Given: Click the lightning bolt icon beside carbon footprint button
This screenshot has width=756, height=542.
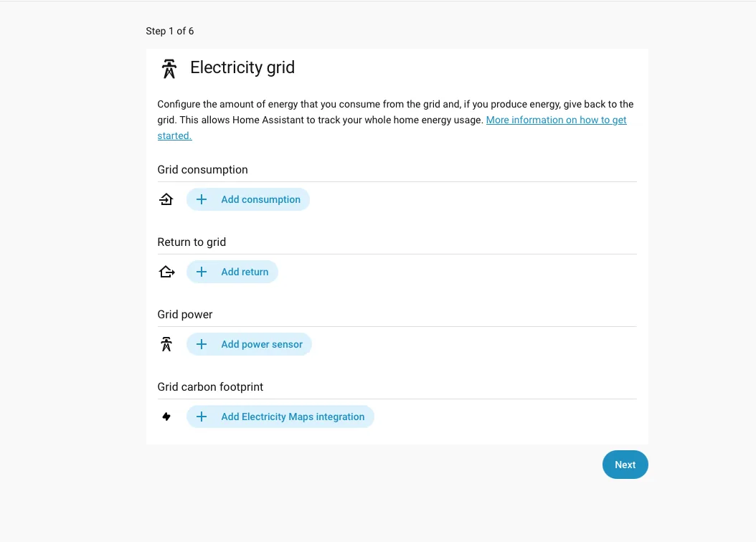Looking at the screenshot, I should point(166,417).
